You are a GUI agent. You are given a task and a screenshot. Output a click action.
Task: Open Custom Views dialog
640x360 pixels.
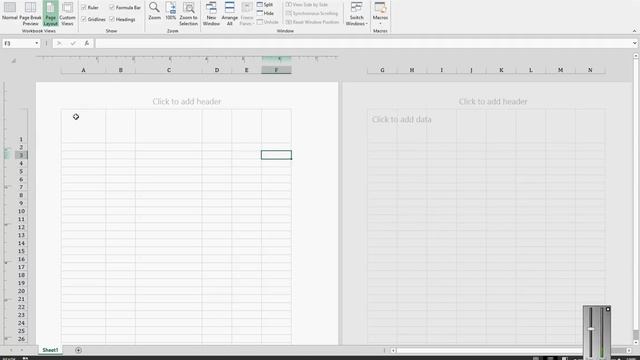67,13
